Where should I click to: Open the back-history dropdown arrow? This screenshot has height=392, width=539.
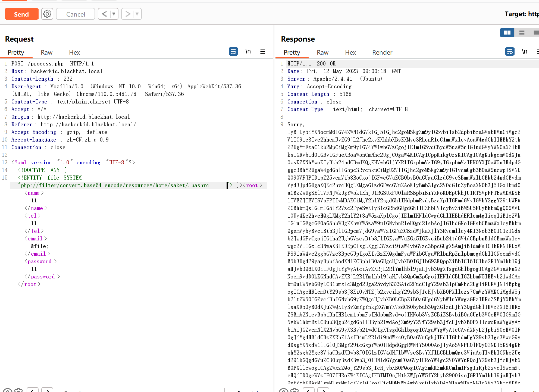coord(114,14)
